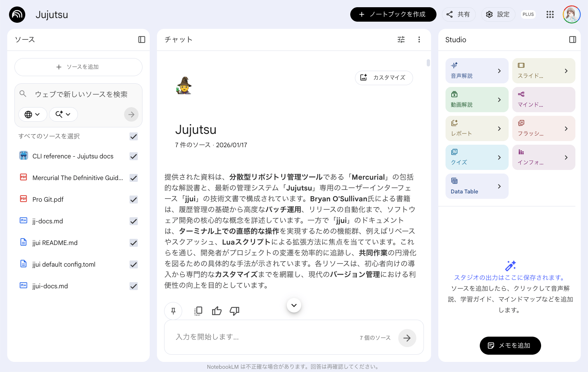Viewport: 588px width, 372px height.
Task: Uncheck すべてのソースを選択 select all
Action: pyautogui.click(x=133, y=136)
